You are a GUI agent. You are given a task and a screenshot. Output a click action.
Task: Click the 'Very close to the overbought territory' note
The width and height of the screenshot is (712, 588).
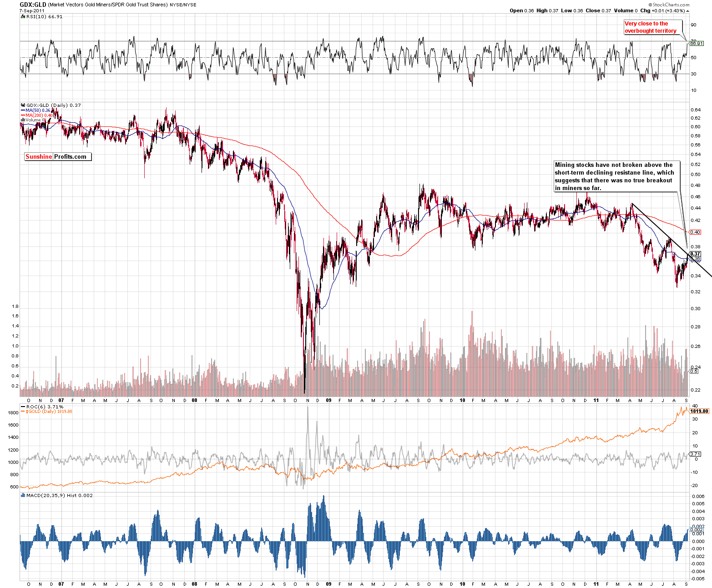point(653,27)
